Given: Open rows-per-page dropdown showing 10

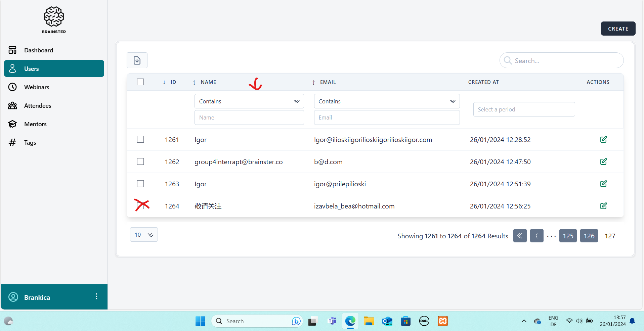Looking at the screenshot, I should pyautogui.click(x=144, y=235).
